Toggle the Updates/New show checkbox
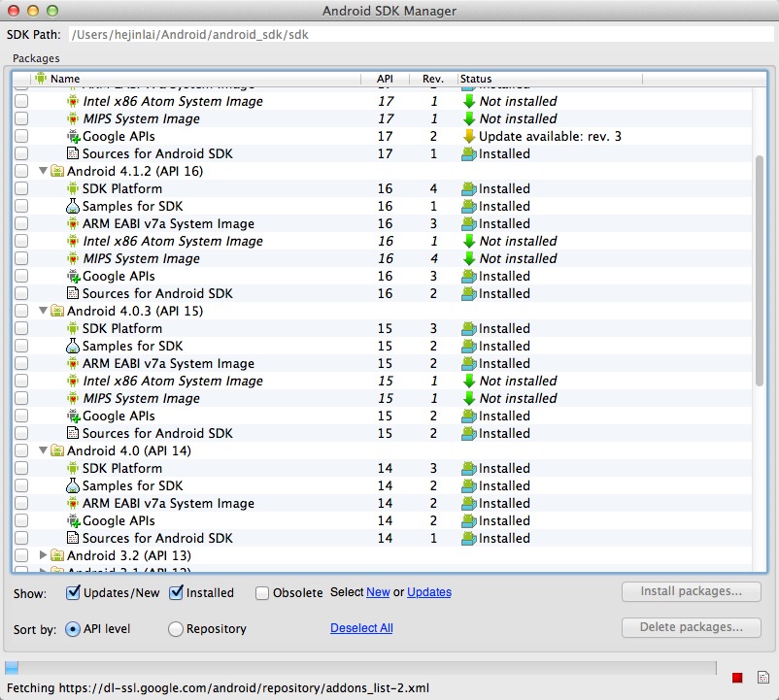Image resolution: width=779 pixels, height=700 pixels. (73, 592)
